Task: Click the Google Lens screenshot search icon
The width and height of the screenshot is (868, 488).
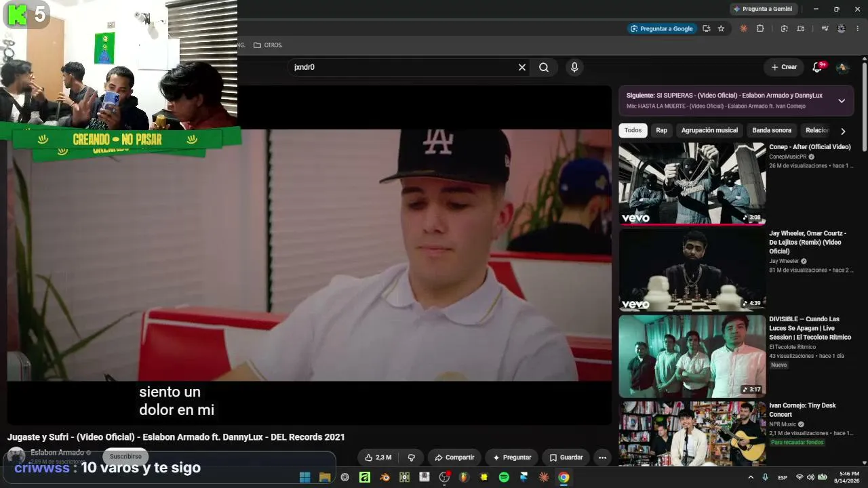Action: pos(784,28)
